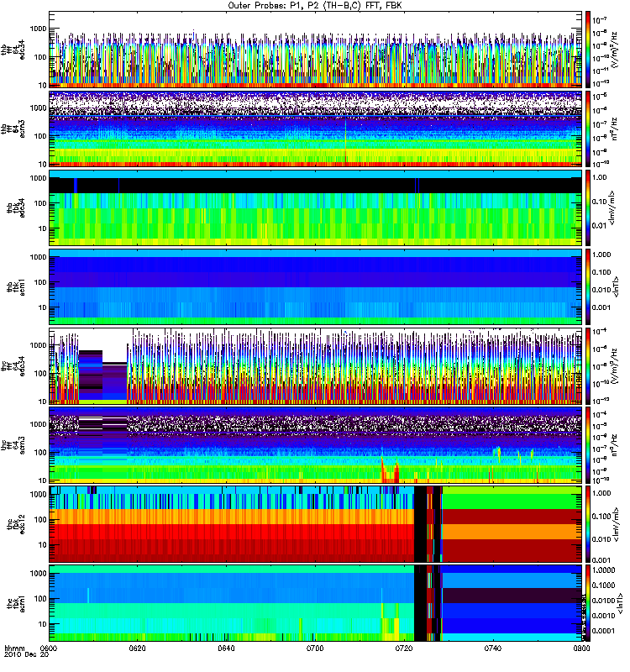Click the 0800 time axis label
The height and width of the screenshot is (672, 630).
tap(581, 648)
